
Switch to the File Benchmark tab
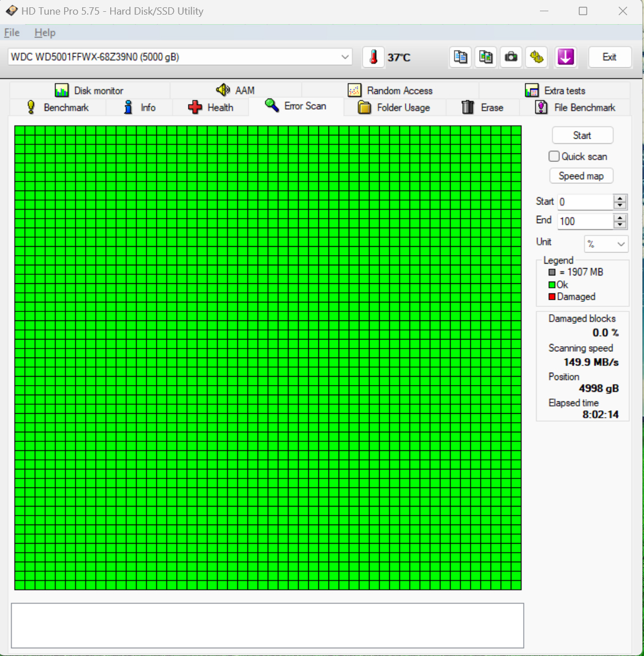tap(575, 107)
